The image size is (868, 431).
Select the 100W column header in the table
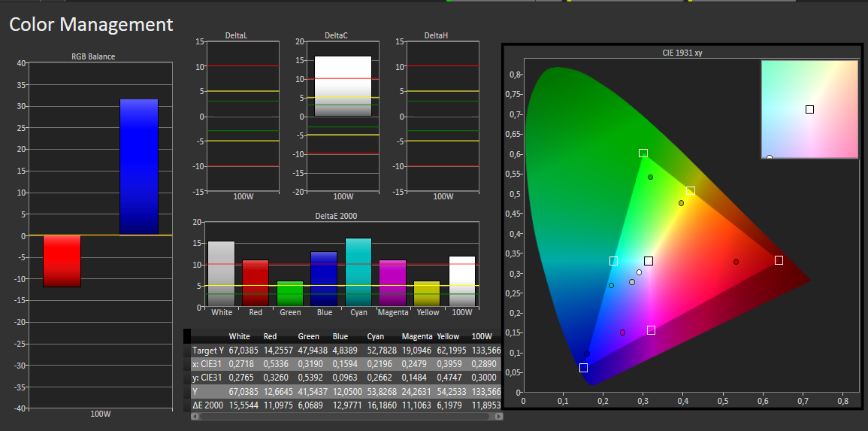click(482, 336)
